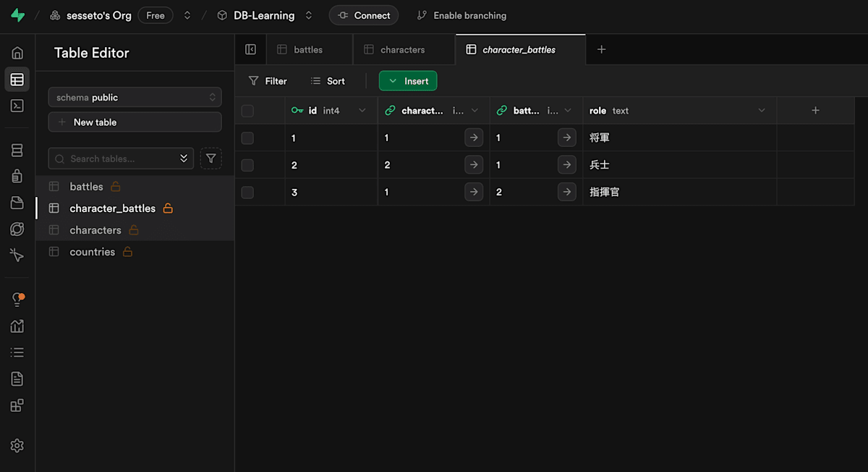Select all rows with the header checkbox
868x472 pixels.
(247, 111)
